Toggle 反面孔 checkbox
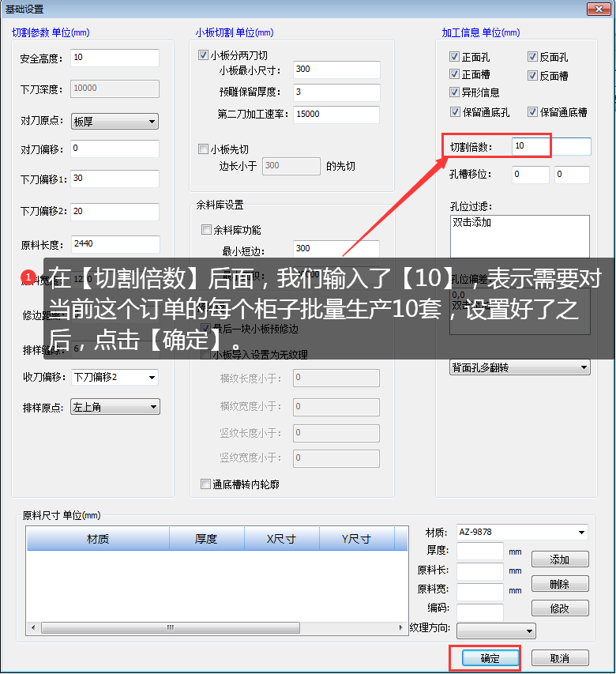The width and height of the screenshot is (616, 674). click(532, 56)
